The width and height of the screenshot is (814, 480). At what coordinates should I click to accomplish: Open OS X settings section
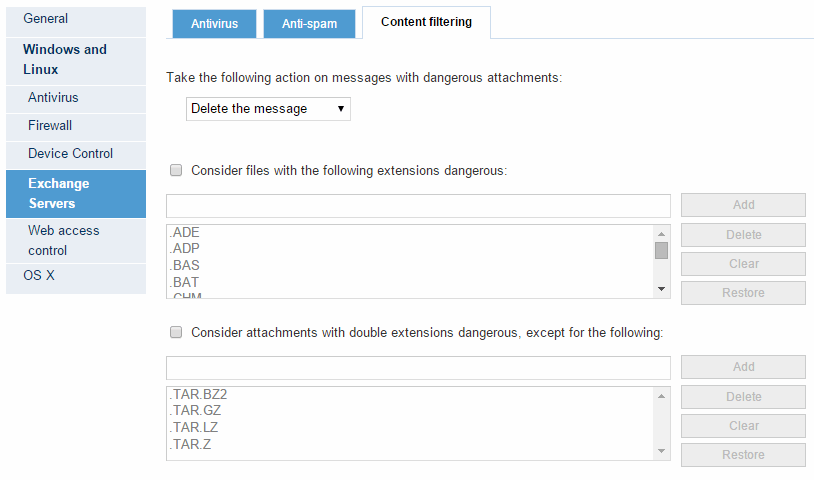[x=39, y=275]
